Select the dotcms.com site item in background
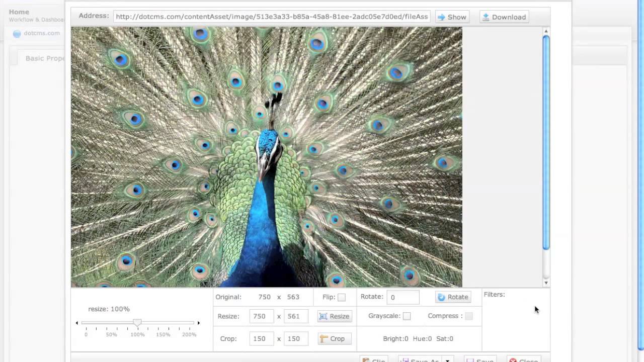The height and width of the screenshot is (362, 644). (42, 33)
